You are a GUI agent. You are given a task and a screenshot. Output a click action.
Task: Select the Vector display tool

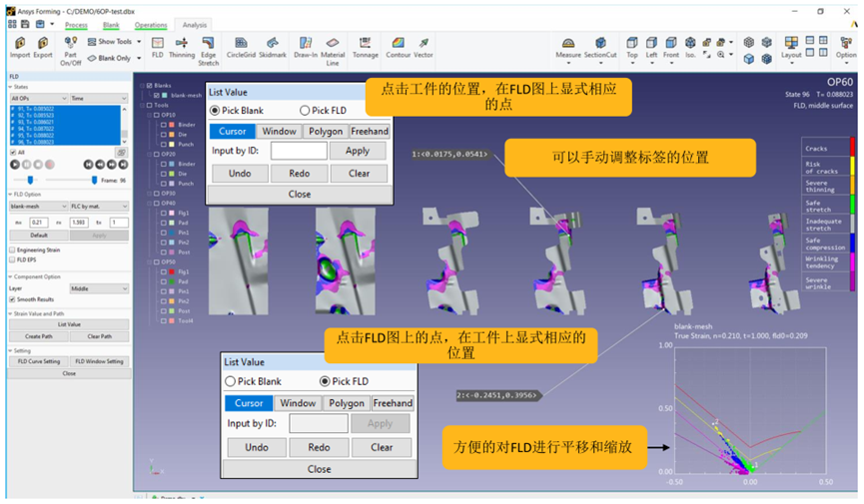tap(424, 47)
